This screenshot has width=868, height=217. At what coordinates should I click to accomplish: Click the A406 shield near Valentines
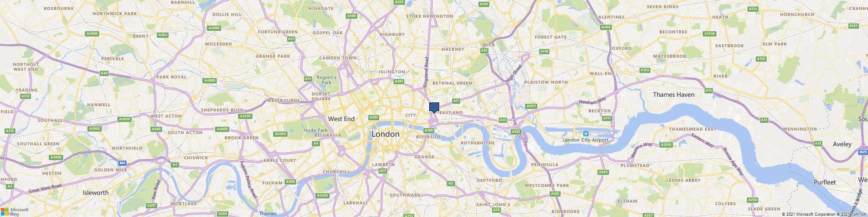click(x=606, y=27)
